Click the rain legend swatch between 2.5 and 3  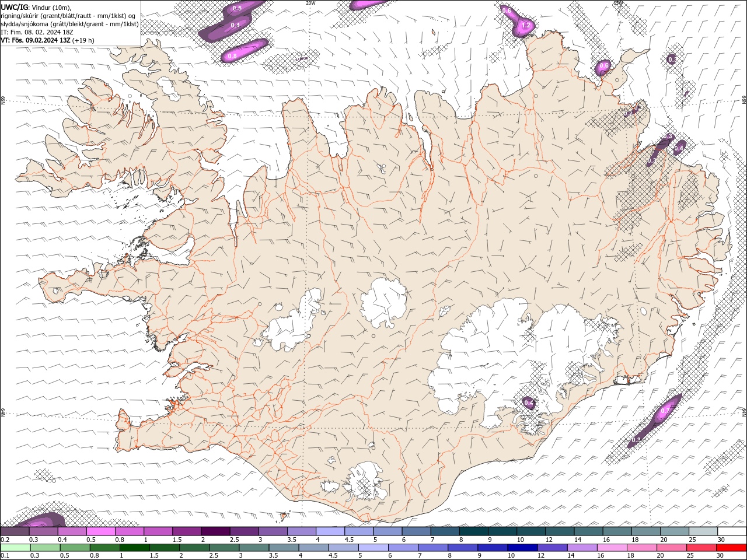[x=224, y=548]
